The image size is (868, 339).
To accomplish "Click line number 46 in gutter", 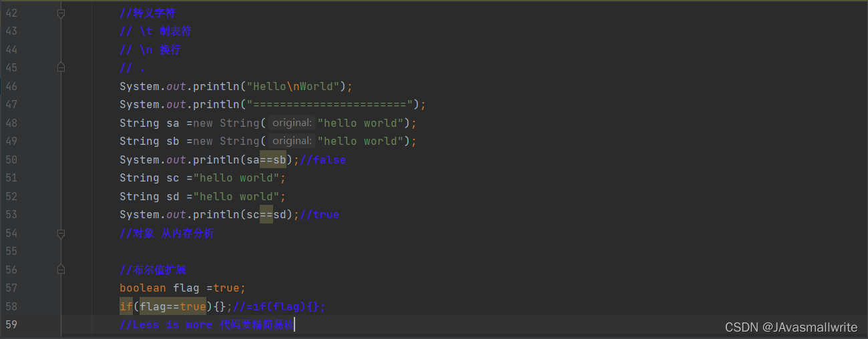I will point(11,86).
